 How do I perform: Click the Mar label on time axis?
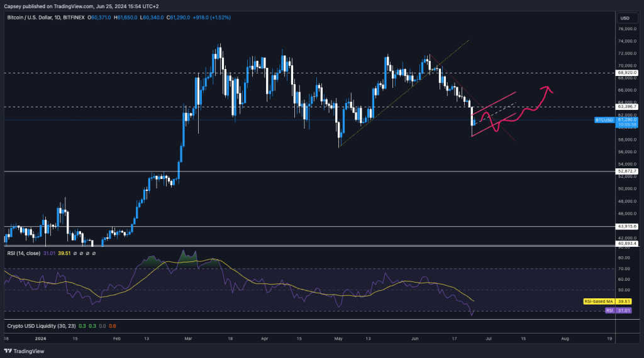click(x=188, y=339)
